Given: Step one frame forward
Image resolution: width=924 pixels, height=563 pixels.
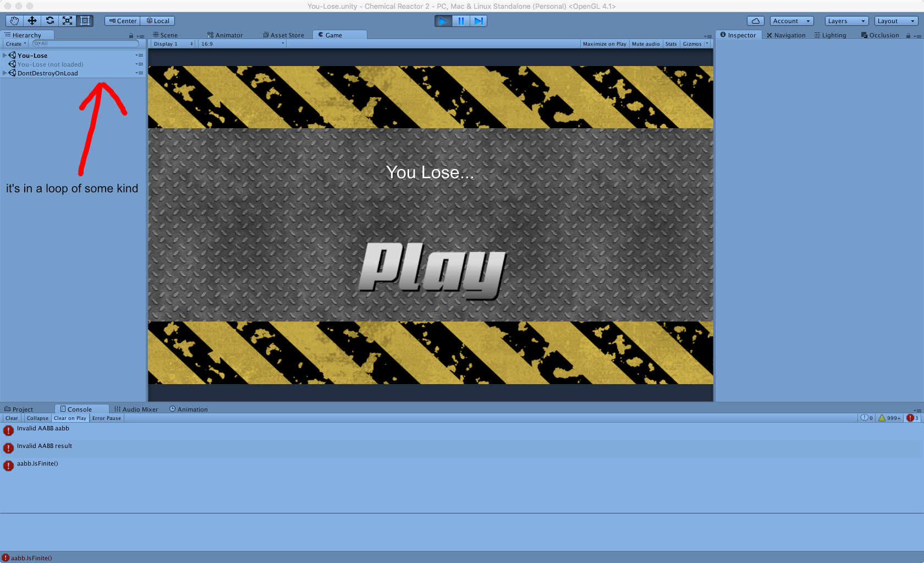Looking at the screenshot, I should click(479, 21).
